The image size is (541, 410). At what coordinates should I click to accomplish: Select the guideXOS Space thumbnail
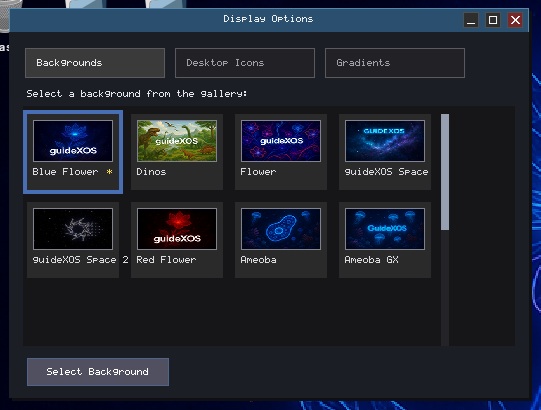(x=385, y=141)
